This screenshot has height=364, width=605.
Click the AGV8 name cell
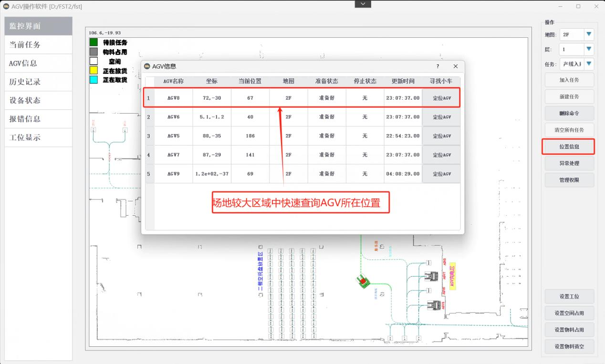pyautogui.click(x=174, y=98)
